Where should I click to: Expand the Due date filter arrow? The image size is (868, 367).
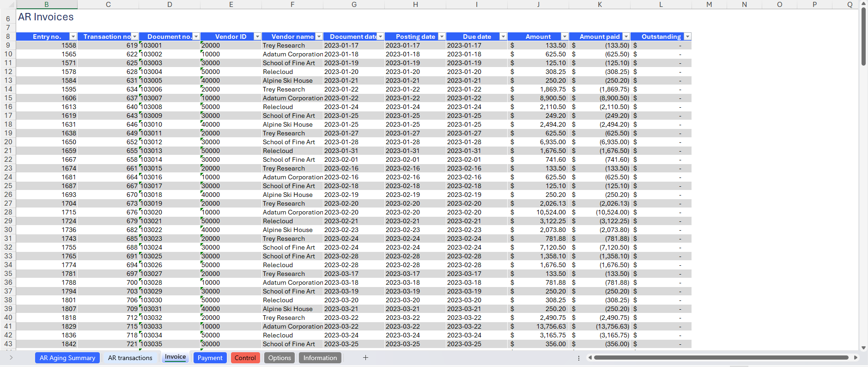503,37
